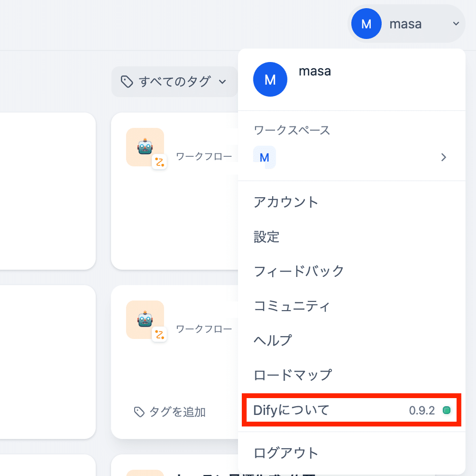
Task: Open アカウント from the menu
Action: 286,202
